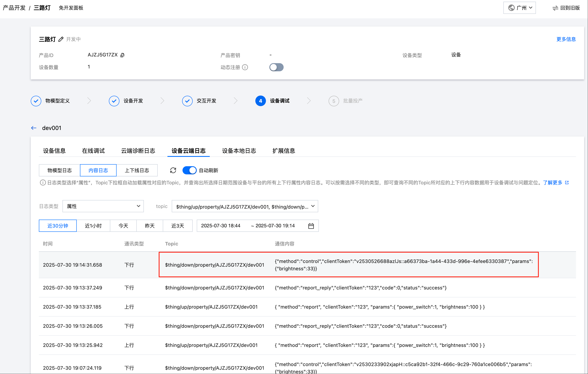This screenshot has height=374, width=588.
Task: Click the 回到旧版 switch icon
Action: click(555, 8)
